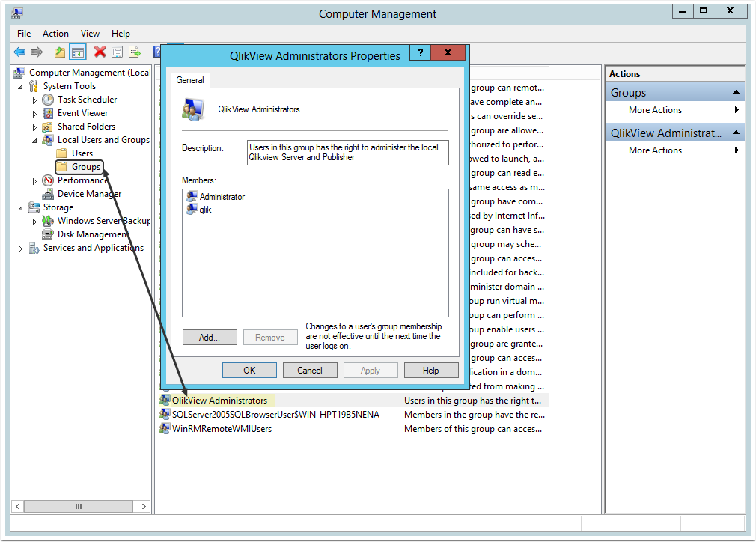The height and width of the screenshot is (542, 756).
Task: Click the Device Manager icon
Action: coord(48,194)
